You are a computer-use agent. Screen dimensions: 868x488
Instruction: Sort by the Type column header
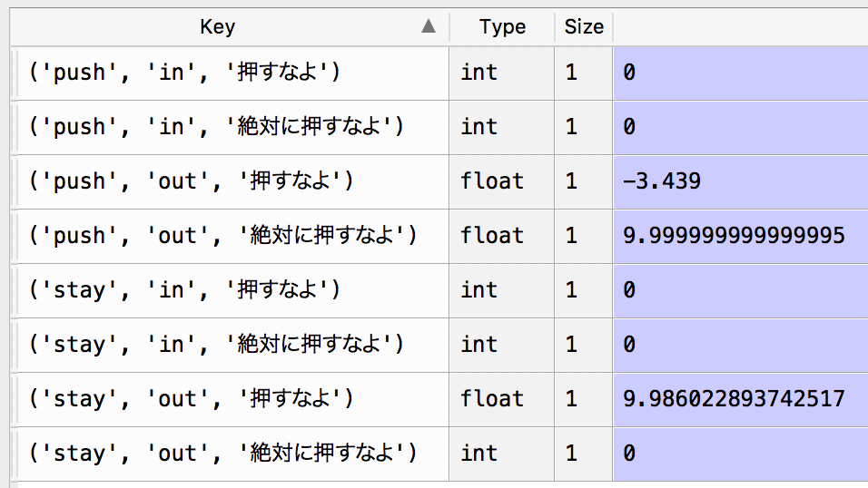tap(502, 27)
